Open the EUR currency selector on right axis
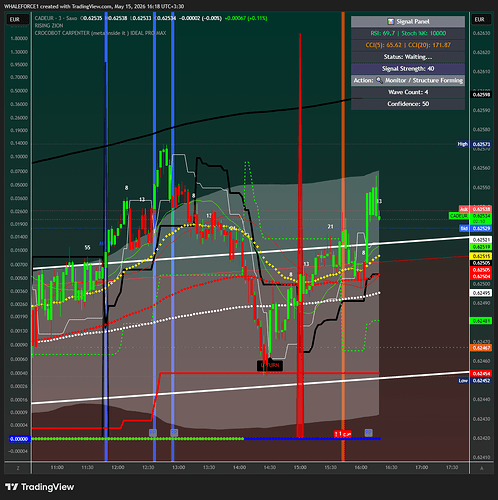 pyautogui.click(x=480, y=19)
